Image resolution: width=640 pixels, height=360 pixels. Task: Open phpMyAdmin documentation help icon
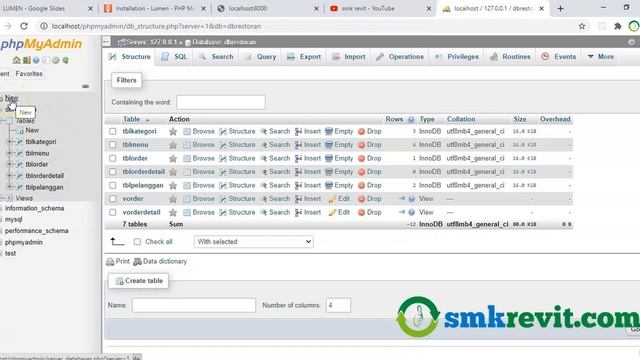[x=36, y=60]
